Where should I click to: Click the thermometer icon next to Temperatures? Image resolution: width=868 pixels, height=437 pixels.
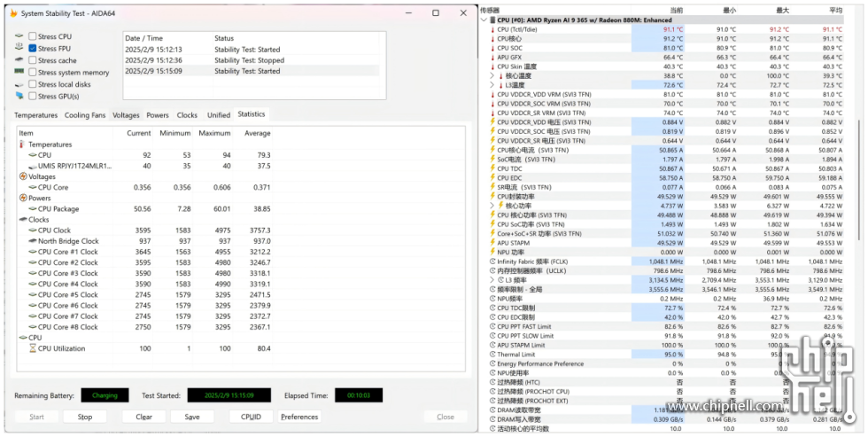click(x=23, y=144)
